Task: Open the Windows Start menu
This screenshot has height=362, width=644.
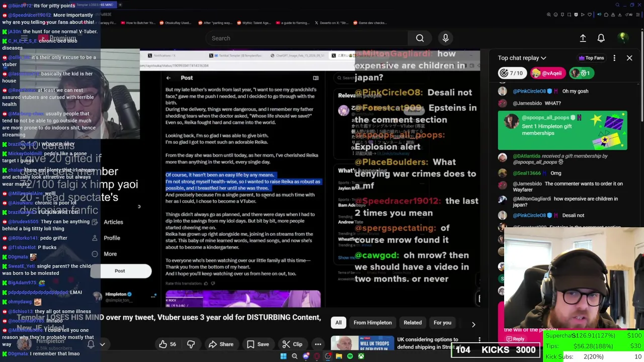Action: (x=283, y=356)
